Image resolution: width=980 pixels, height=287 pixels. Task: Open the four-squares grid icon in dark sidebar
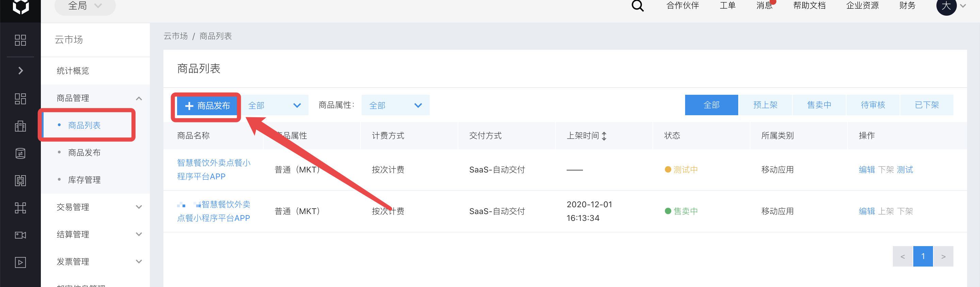point(20,40)
